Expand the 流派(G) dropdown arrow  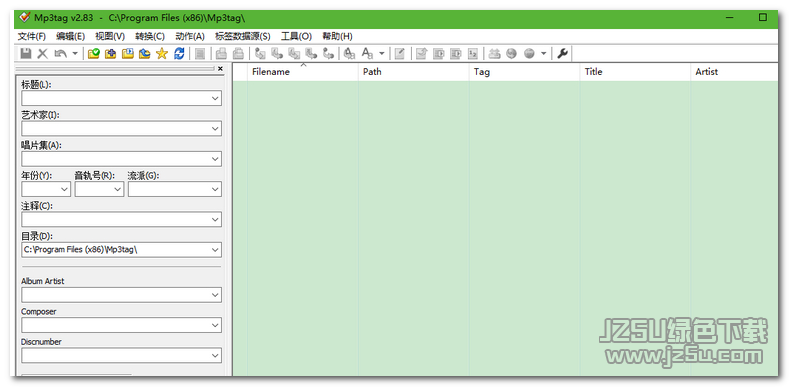(215, 189)
